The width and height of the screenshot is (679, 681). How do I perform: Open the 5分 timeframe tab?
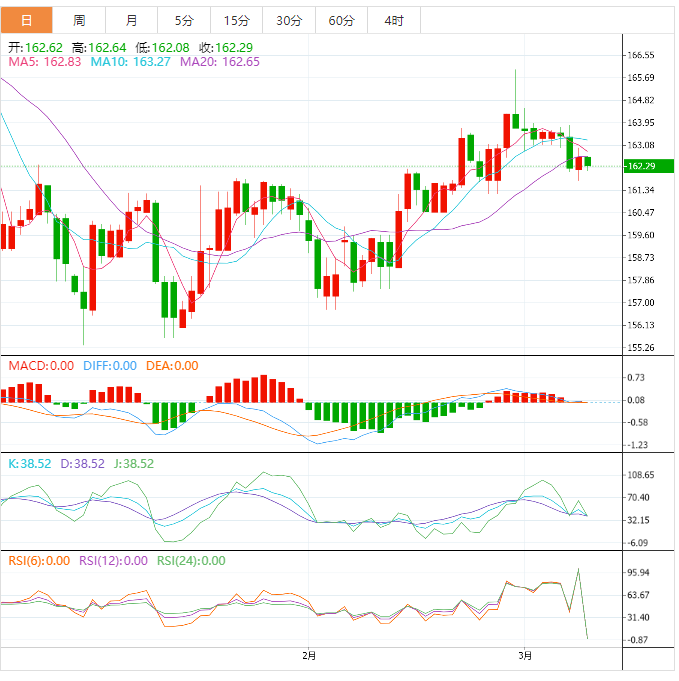pos(184,20)
